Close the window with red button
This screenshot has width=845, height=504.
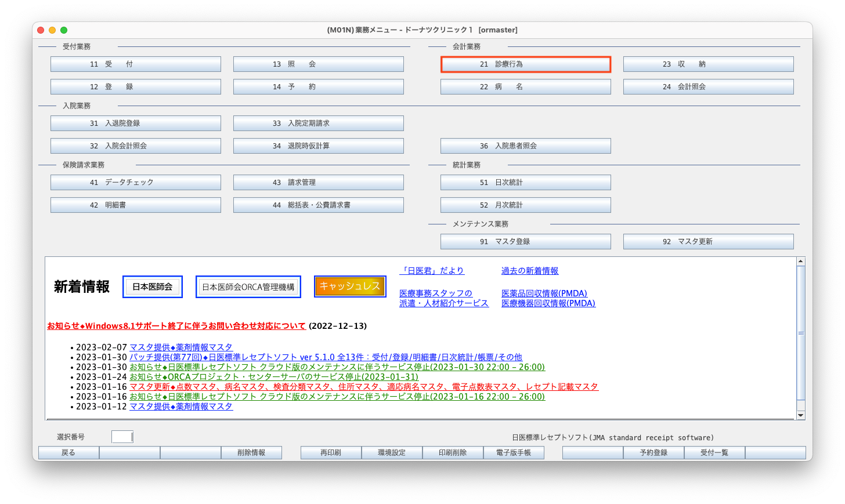coord(41,30)
